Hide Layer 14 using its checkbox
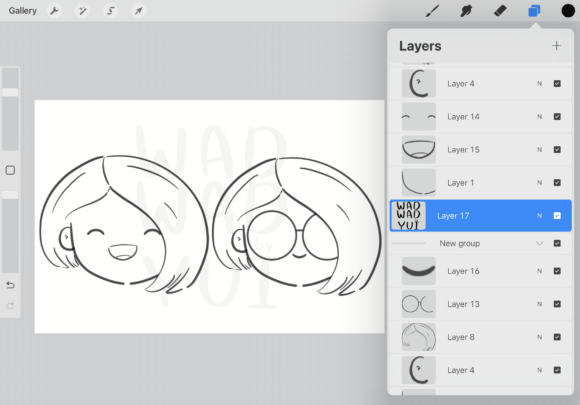Screen dimensions: 580x405 click(557, 117)
